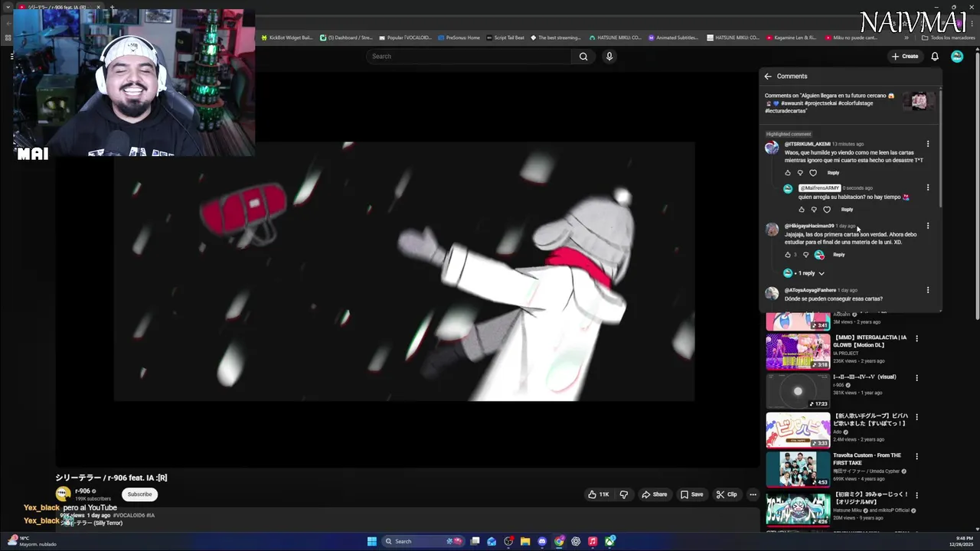The width and height of the screenshot is (980, 551).
Task: Open Dashboard / Stre... bookmark
Action: tap(346, 37)
